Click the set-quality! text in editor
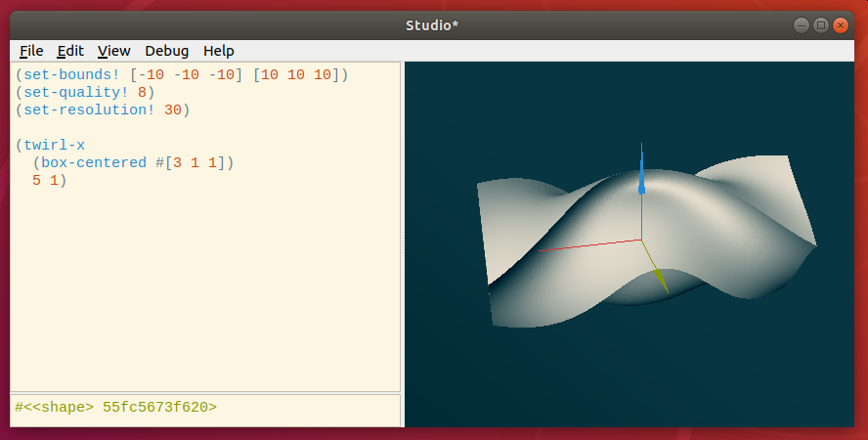The width and height of the screenshot is (868, 440). pos(76,93)
